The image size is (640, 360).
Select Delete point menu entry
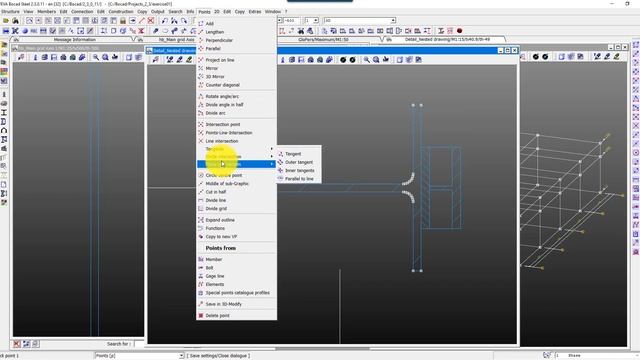pos(218,316)
